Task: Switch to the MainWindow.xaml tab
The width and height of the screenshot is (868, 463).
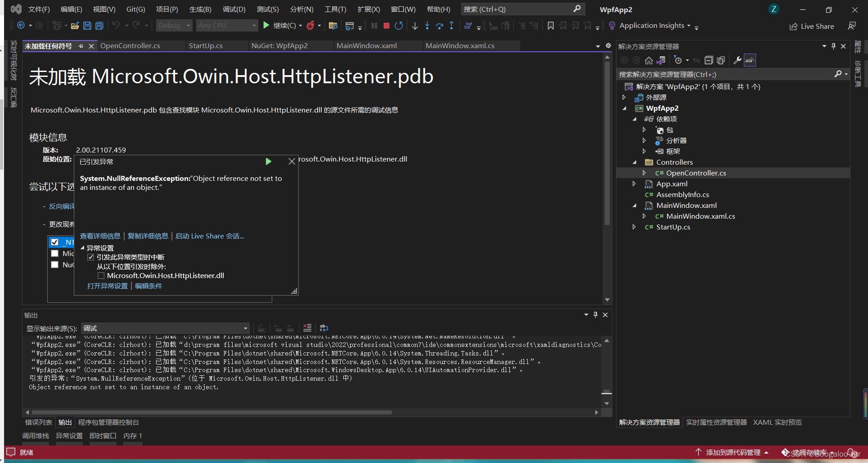Action: click(x=366, y=45)
